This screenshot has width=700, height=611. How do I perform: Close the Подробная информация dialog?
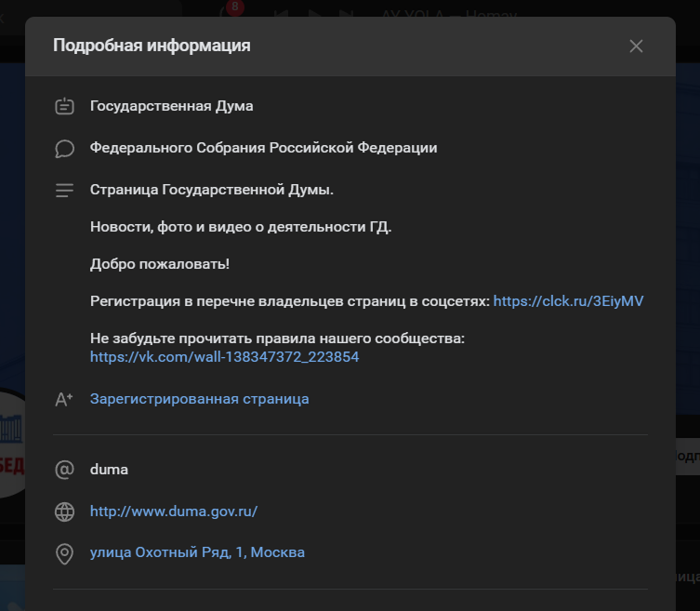click(636, 46)
